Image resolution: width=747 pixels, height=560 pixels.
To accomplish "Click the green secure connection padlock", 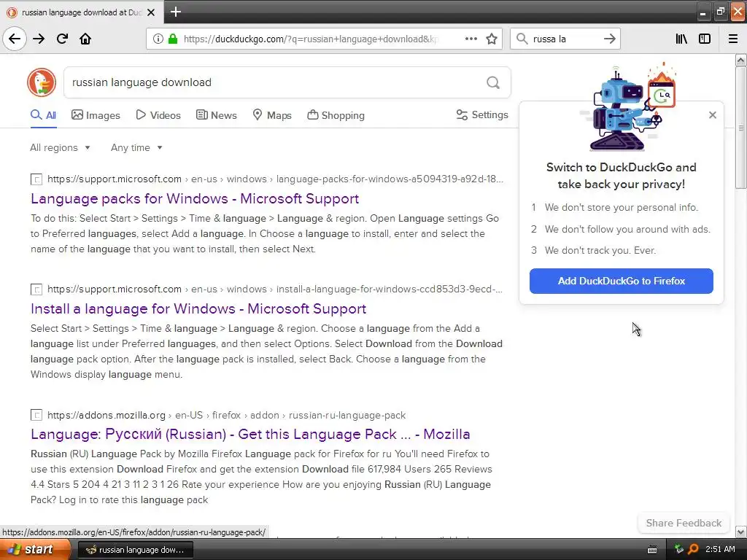I will (173, 39).
